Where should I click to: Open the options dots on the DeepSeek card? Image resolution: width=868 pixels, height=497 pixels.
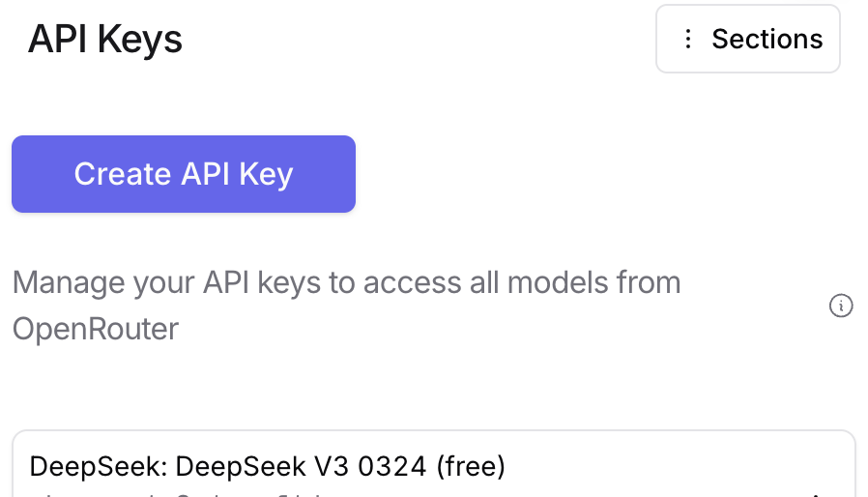[816, 493]
